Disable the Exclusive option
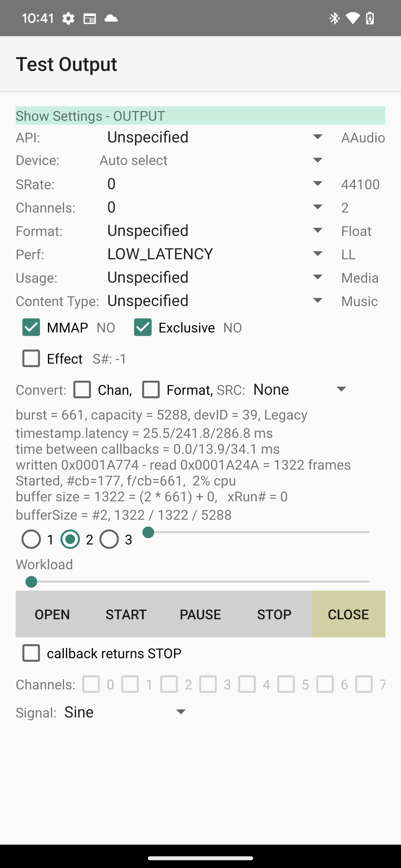The height and width of the screenshot is (868, 401). pyautogui.click(x=143, y=327)
